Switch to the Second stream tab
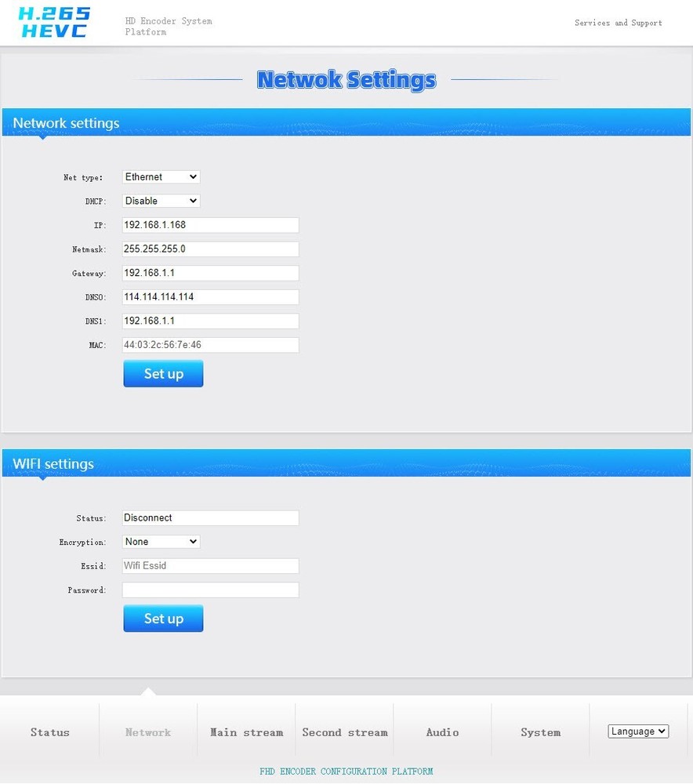This screenshot has height=784, width=693. (x=344, y=731)
